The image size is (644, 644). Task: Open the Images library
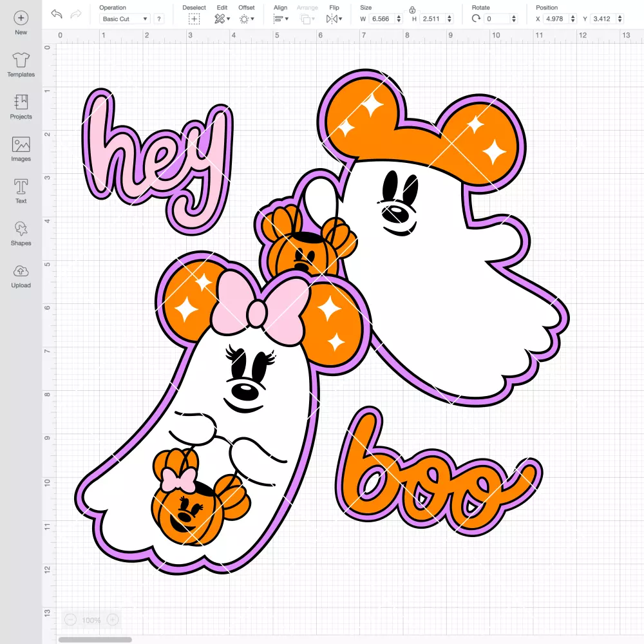pos(21,149)
